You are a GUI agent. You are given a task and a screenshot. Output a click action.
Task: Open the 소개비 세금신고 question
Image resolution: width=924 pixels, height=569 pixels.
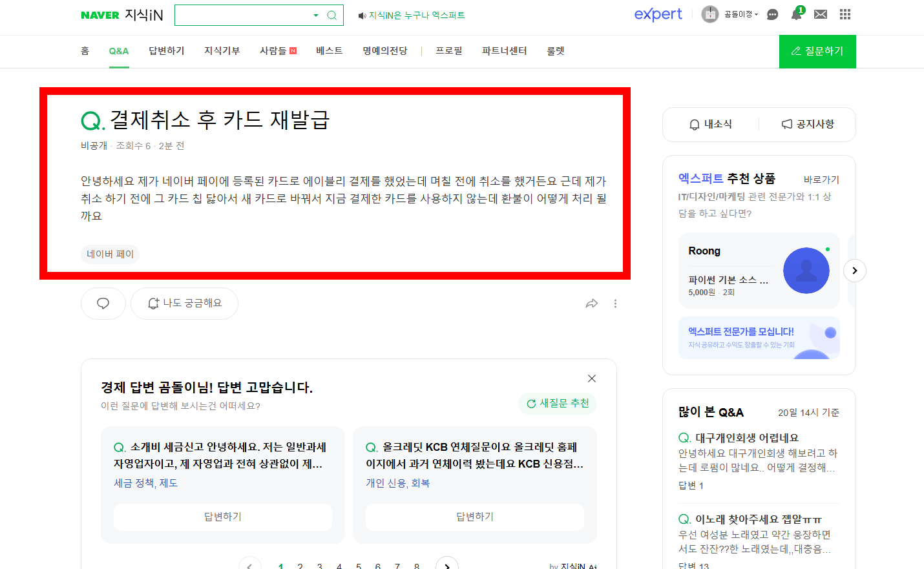click(220, 455)
